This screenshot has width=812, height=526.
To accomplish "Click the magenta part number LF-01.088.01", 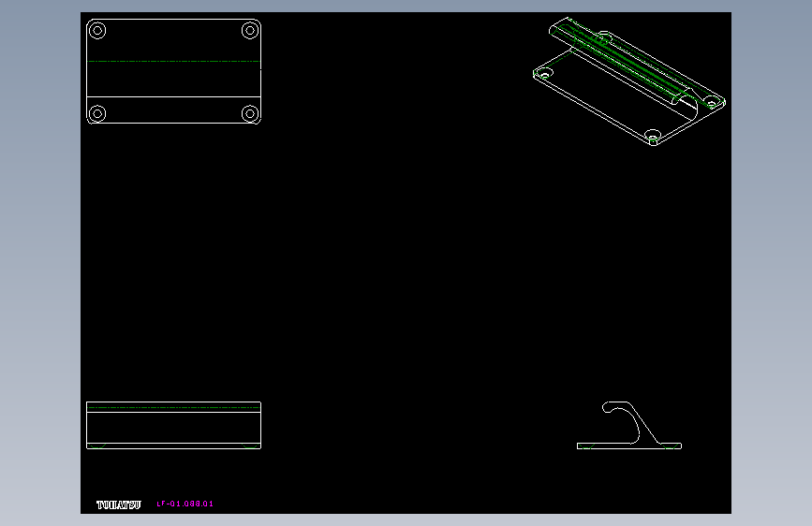I will 185,504.
